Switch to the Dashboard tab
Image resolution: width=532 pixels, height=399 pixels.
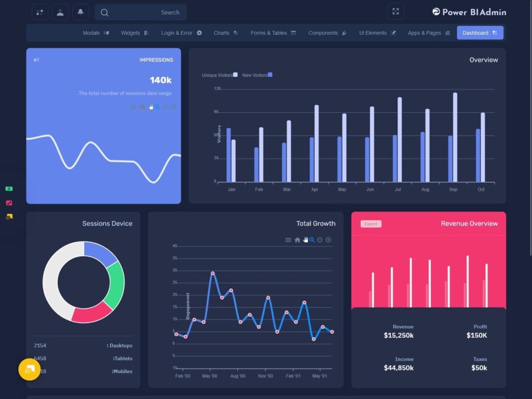pos(477,33)
